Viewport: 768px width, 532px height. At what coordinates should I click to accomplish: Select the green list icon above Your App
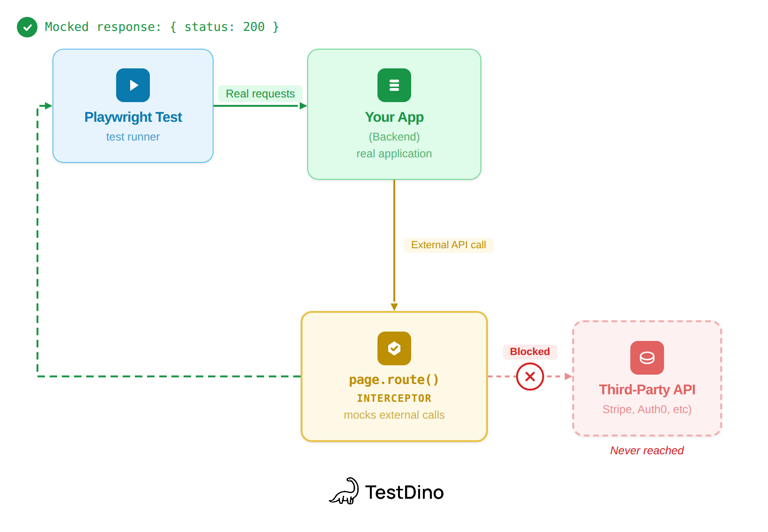point(394,85)
